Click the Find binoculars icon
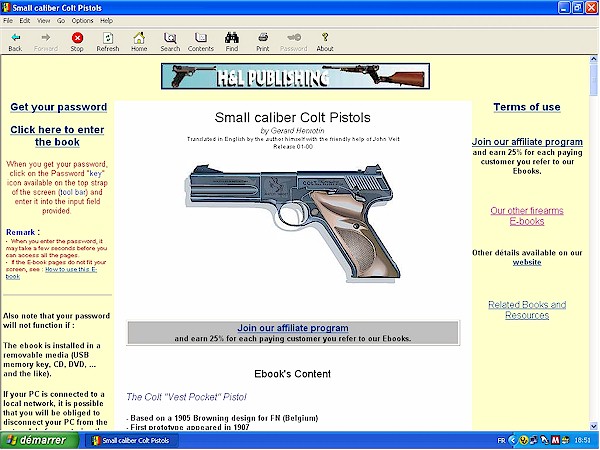Viewport: 600px width, 450px height. [x=232, y=38]
